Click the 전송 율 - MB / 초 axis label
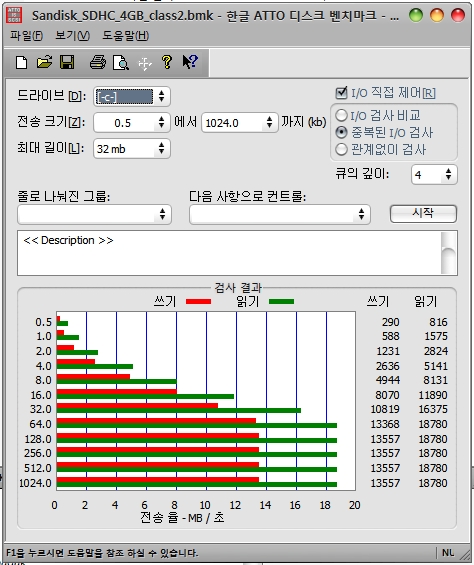 click(182, 518)
